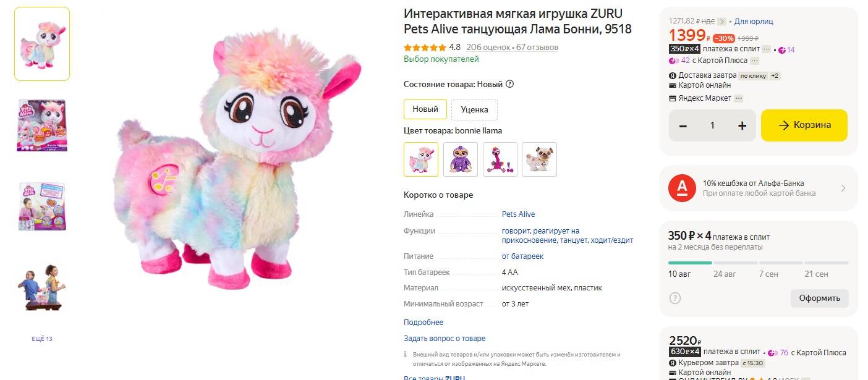Open the 67 отзывов reviews tab
868x380 pixels.
pos(537,48)
